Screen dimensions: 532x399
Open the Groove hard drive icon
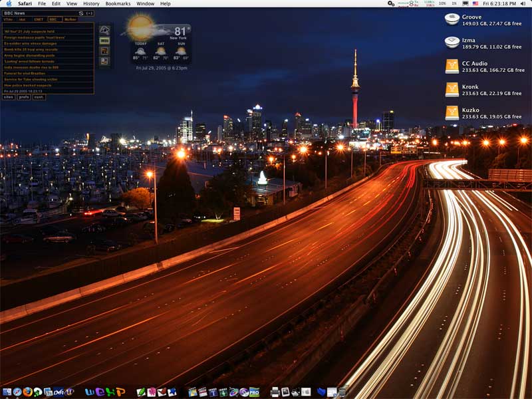click(452, 19)
